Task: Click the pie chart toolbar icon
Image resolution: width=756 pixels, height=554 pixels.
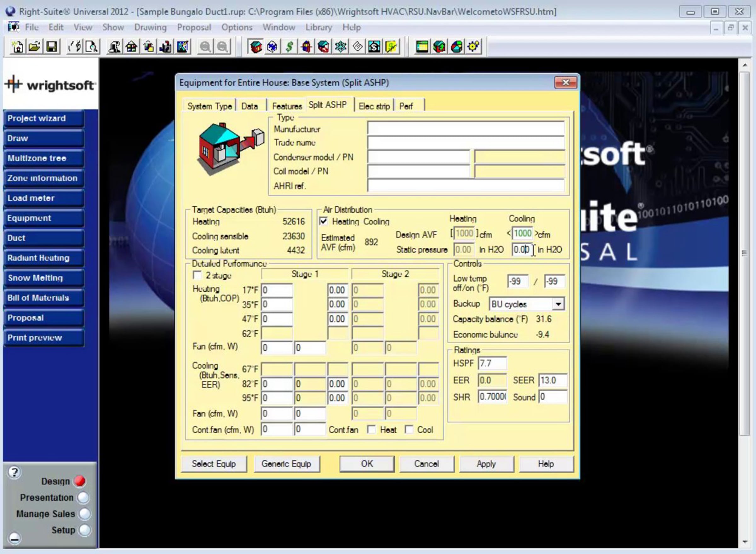Action: pyautogui.click(x=456, y=47)
